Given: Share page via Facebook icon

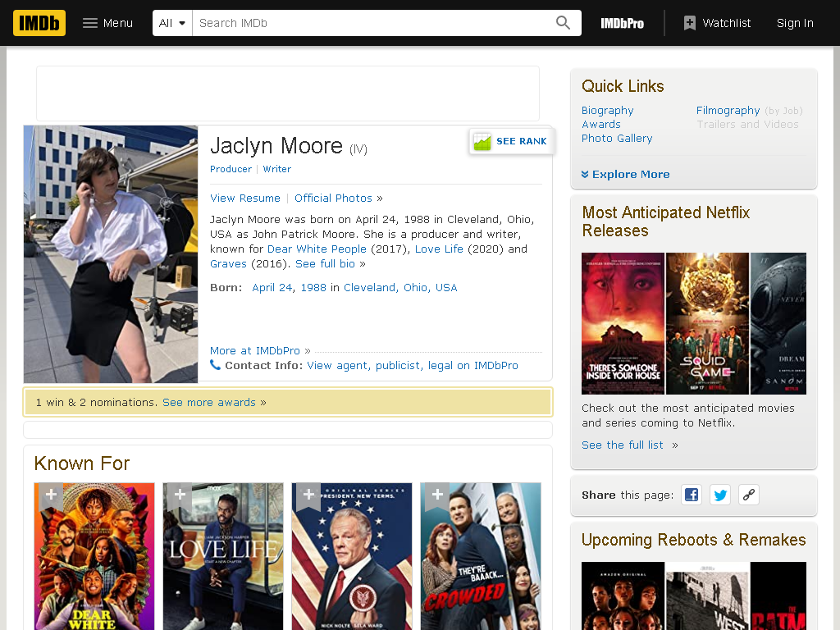Looking at the screenshot, I should 692,495.
